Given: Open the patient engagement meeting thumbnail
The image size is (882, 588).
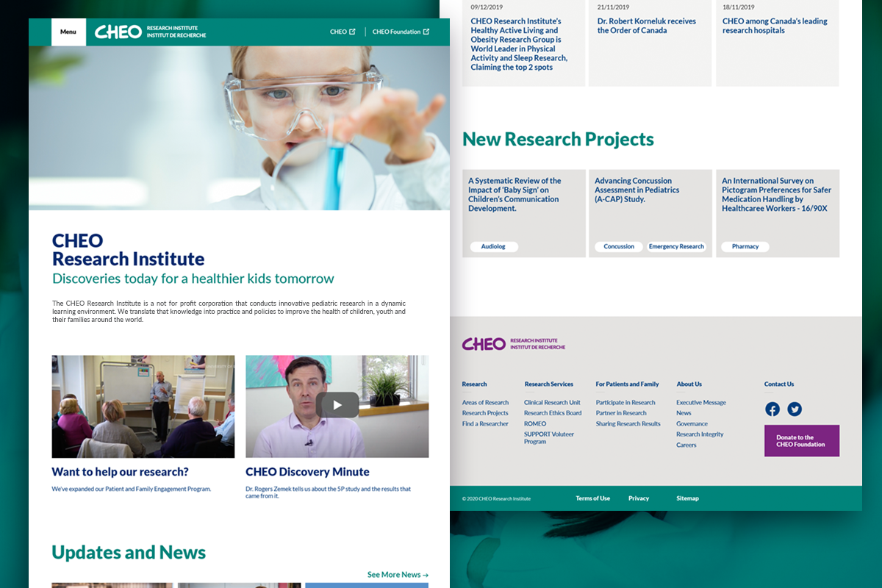Looking at the screenshot, I should [x=143, y=406].
